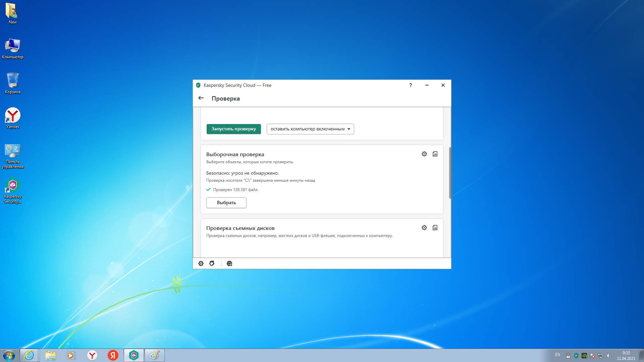Open settings gear for Выборочная проверка
644x362 pixels.
424,154
